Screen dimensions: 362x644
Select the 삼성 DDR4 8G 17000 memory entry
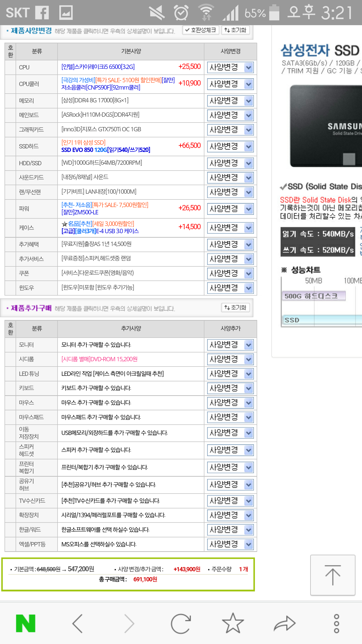(x=95, y=100)
